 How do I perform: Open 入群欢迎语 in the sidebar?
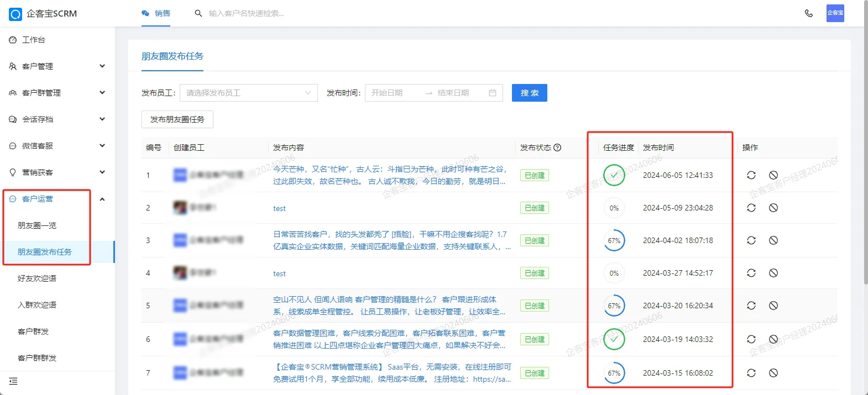pos(57,305)
